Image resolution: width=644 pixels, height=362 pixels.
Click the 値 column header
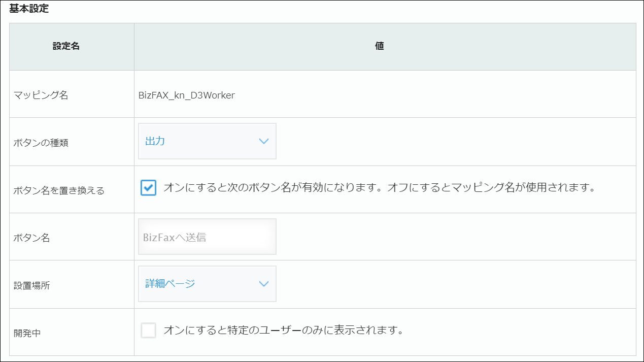pos(379,46)
